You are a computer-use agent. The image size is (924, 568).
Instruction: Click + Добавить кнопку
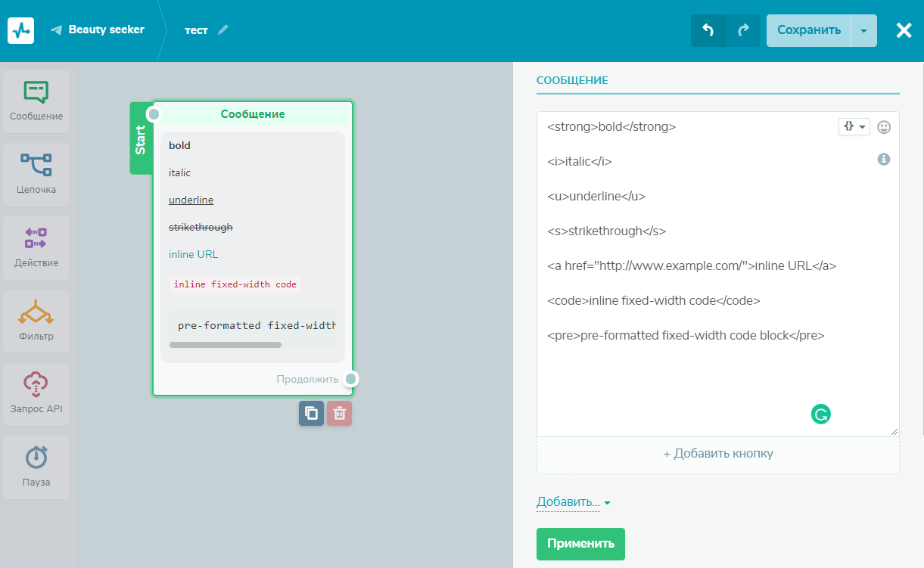click(x=717, y=454)
